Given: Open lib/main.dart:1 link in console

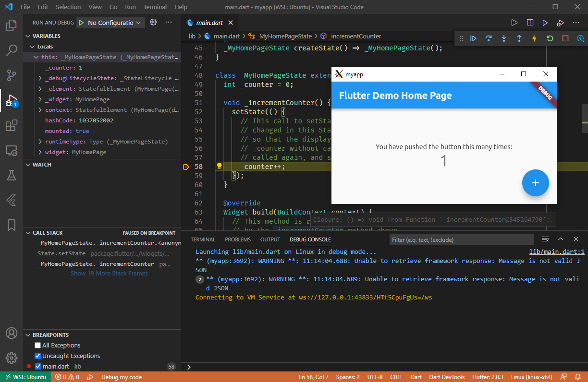Looking at the screenshot, I should (x=557, y=252).
